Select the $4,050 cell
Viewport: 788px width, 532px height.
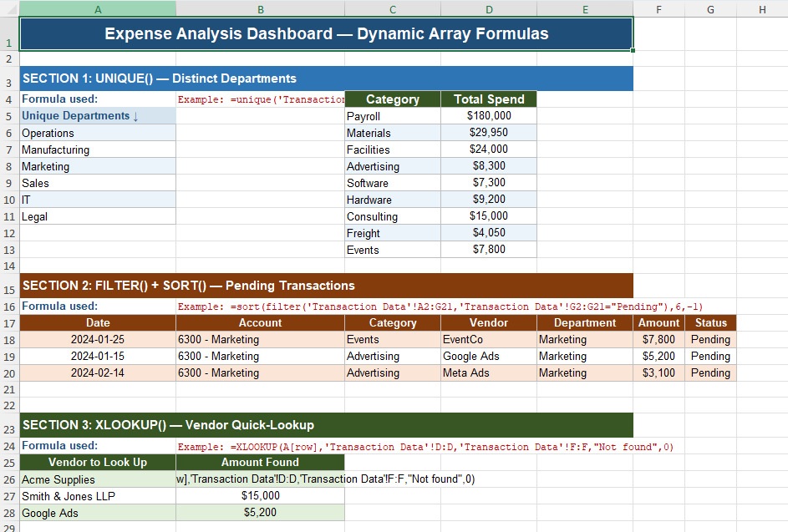tap(489, 232)
